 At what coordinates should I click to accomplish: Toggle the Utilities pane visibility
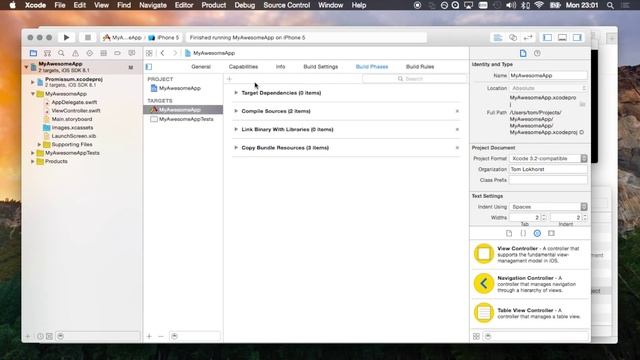click(577, 38)
